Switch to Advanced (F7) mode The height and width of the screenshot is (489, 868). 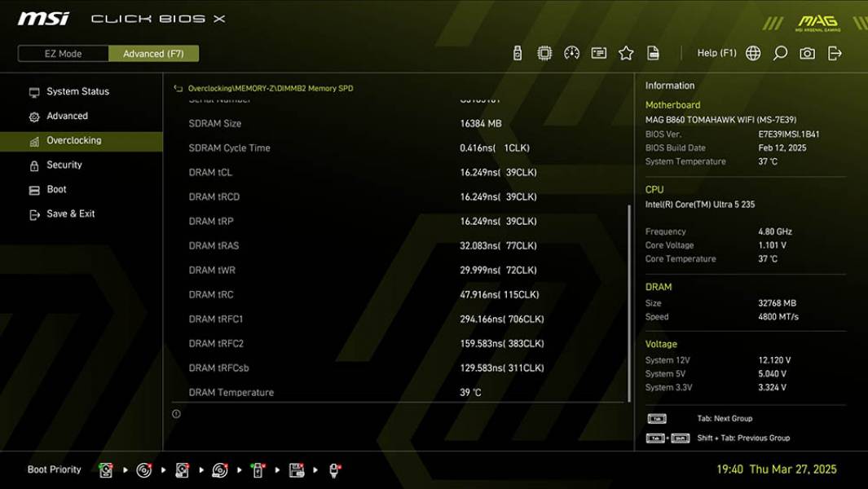pyautogui.click(x=153, y=54)
